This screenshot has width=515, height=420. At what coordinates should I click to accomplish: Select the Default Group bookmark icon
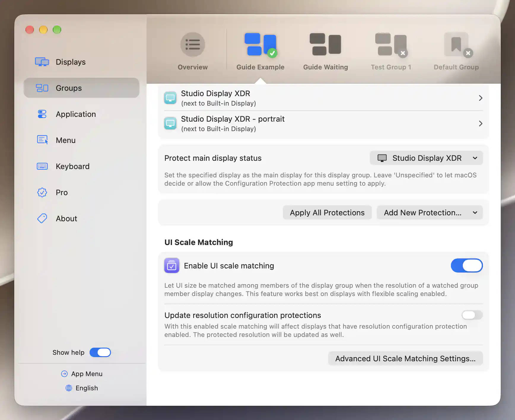coord(458,44)
